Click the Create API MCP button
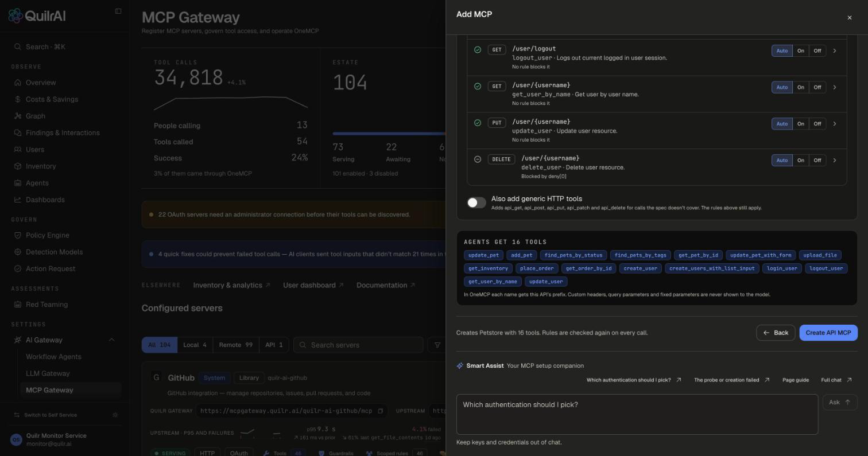868x456 pixels. [828, 333]
